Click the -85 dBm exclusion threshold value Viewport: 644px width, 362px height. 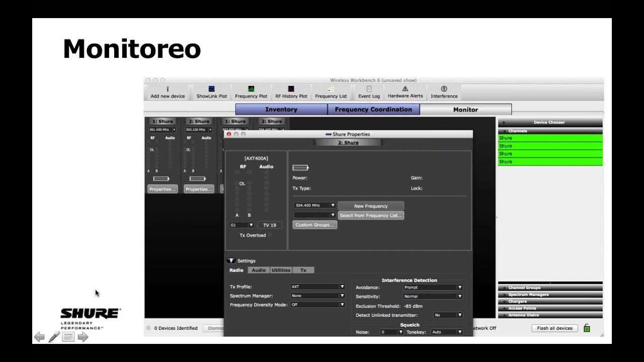click(413, 306)
